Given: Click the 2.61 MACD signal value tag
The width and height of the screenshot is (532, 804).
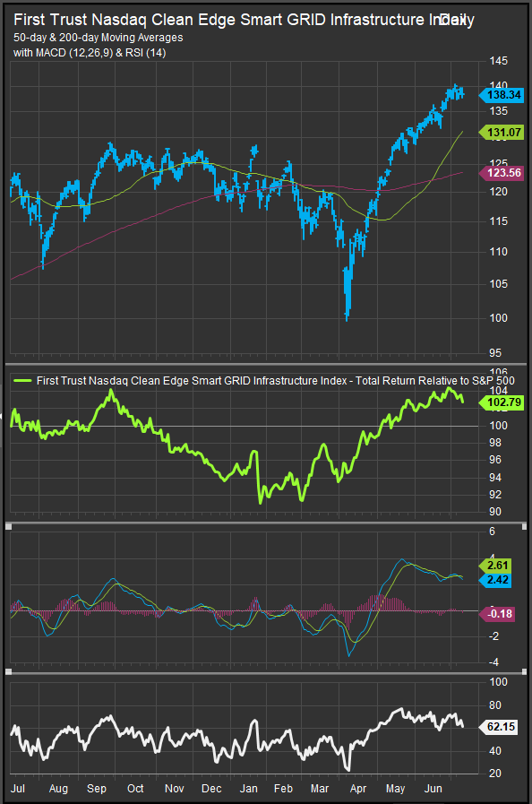Looking at the screenshot, I should point(494,566).
